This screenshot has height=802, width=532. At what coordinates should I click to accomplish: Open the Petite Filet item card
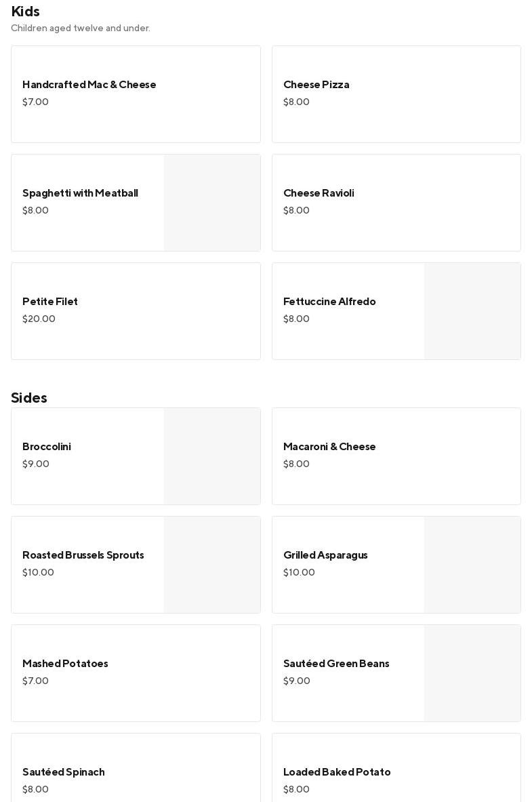point(136,311)
